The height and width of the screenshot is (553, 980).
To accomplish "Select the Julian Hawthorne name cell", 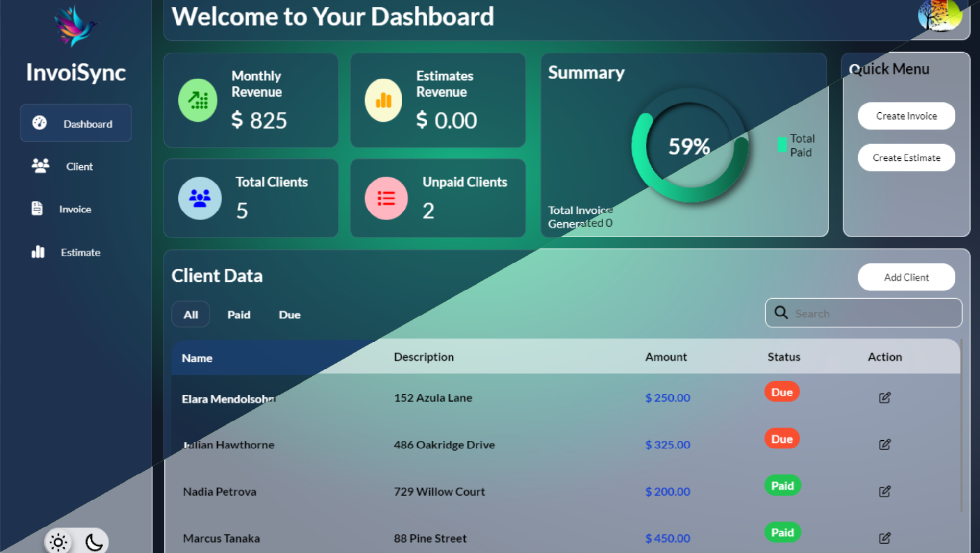I will point(228,445).
